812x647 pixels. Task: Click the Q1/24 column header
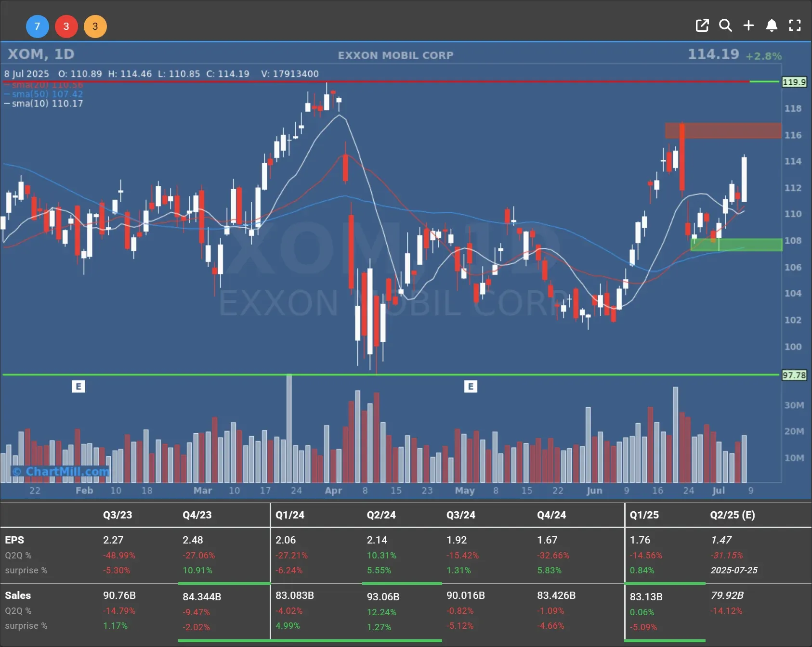(290, 515)
